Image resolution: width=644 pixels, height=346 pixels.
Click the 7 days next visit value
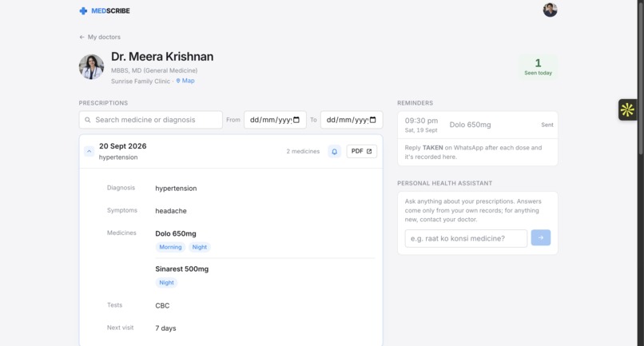pos(165,328)
